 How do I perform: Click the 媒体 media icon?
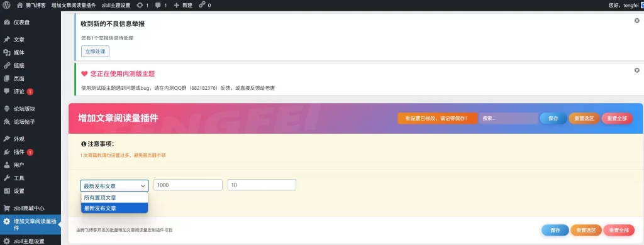(x=6, y=53)
